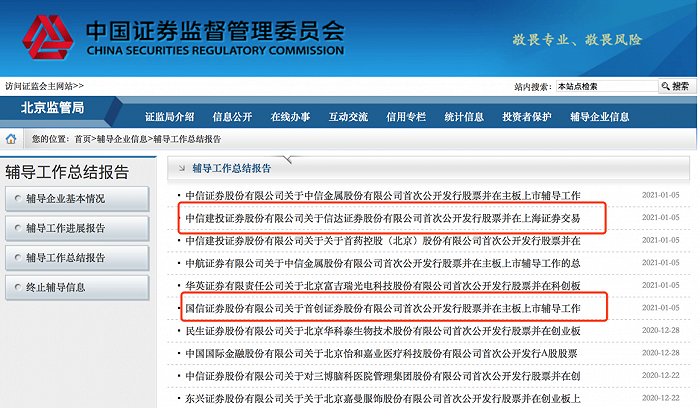Follow the 访问证监会主网站 link
This screenshot has width=700, height=408.
pyautogui.click(x=44, y=87)
